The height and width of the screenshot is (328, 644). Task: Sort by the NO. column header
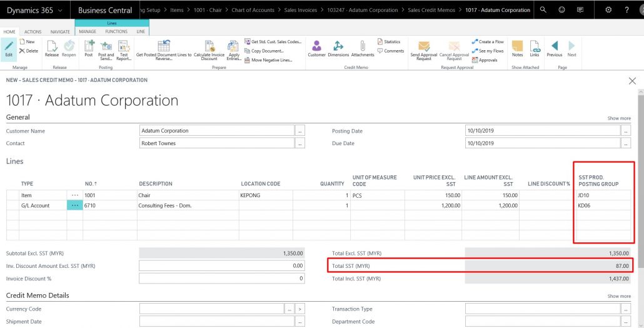click(x=91, y=184)
